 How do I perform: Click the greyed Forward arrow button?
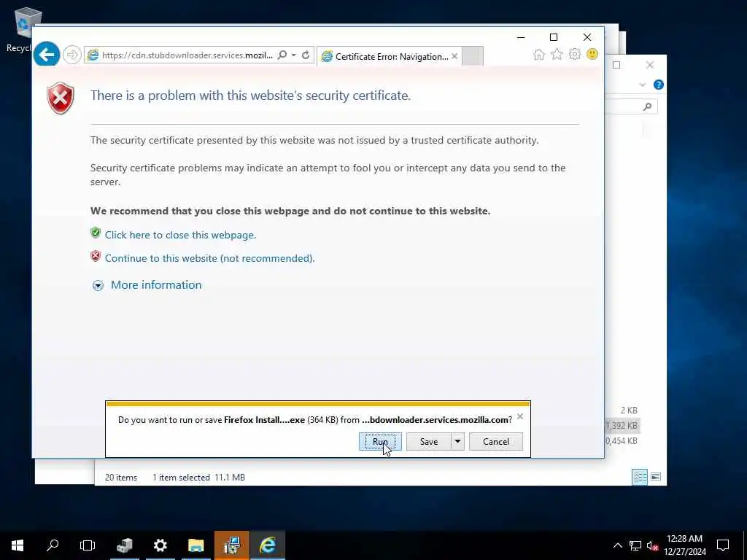click(x=72, y=55)
